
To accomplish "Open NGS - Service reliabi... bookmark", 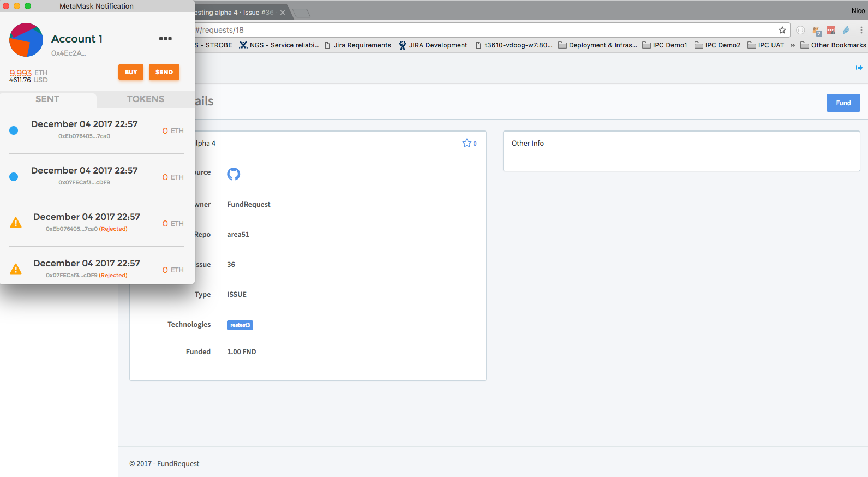I will coord(279,45).
